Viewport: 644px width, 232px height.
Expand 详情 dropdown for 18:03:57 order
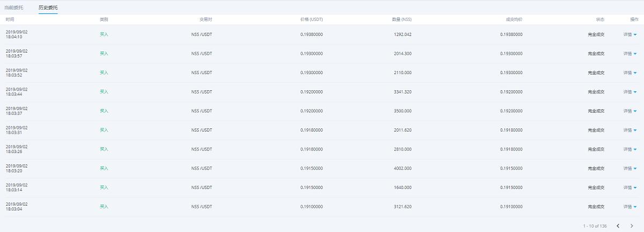pos(630,54)
